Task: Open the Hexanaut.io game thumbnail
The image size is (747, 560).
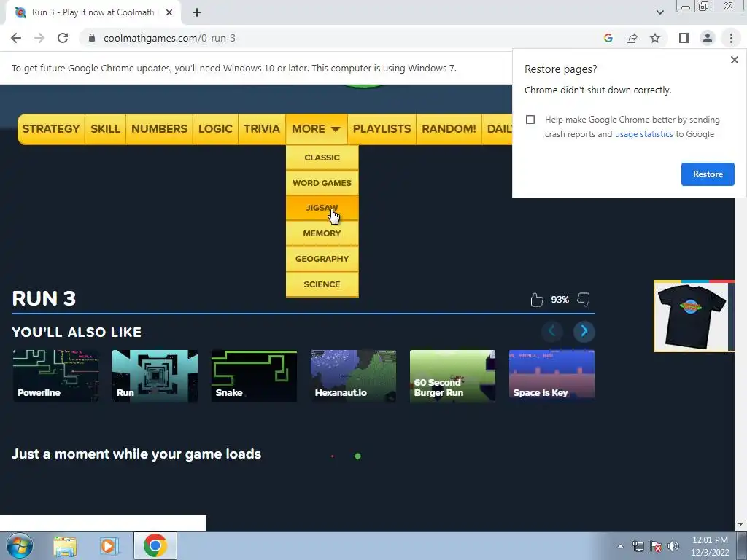Action: click(353, 376)
